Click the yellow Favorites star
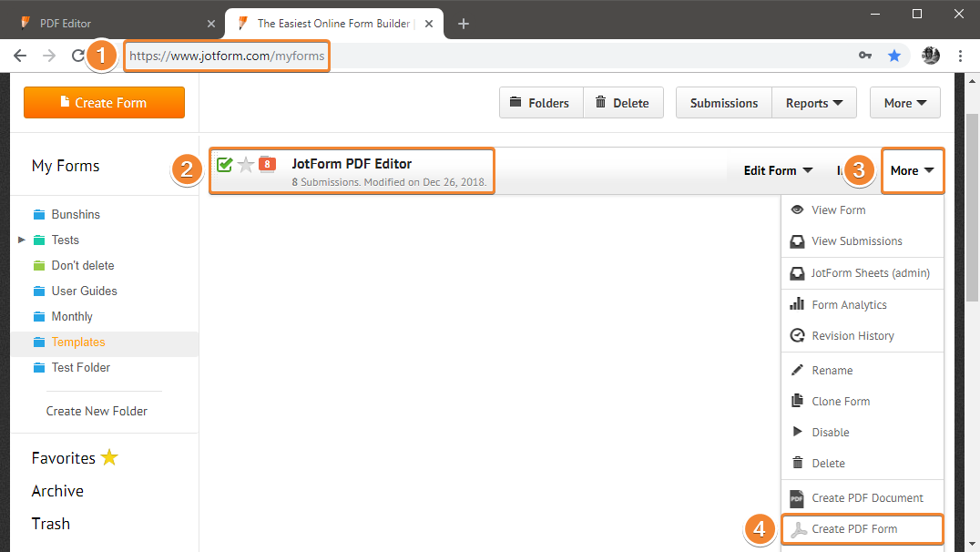Screen dimensions: 980x552 click(109, 457)
